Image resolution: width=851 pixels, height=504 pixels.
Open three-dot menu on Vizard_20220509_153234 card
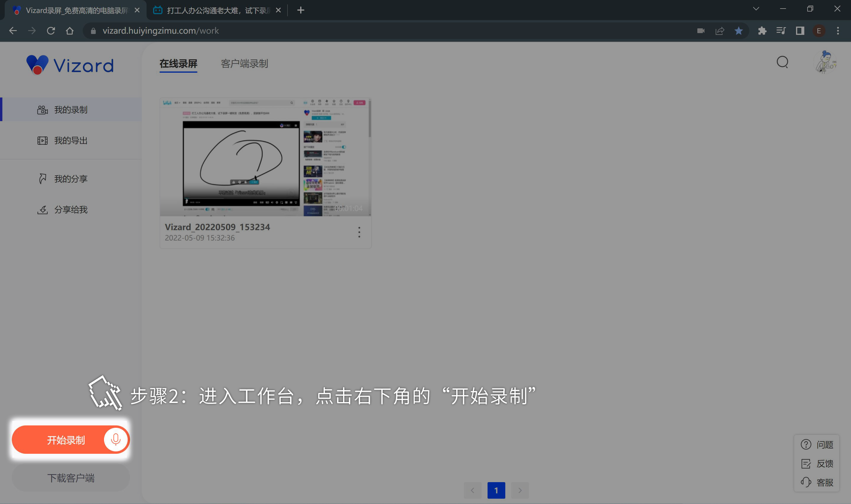[359, 232]
